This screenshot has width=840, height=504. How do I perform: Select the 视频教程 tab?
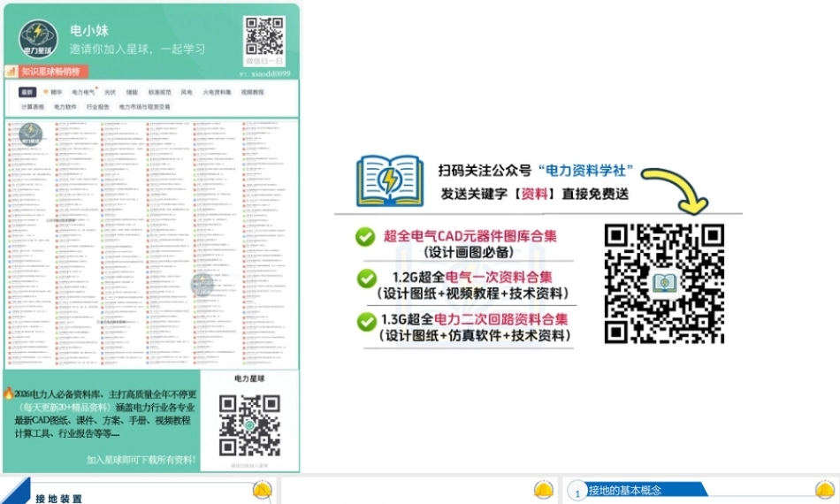pos(252,92)
